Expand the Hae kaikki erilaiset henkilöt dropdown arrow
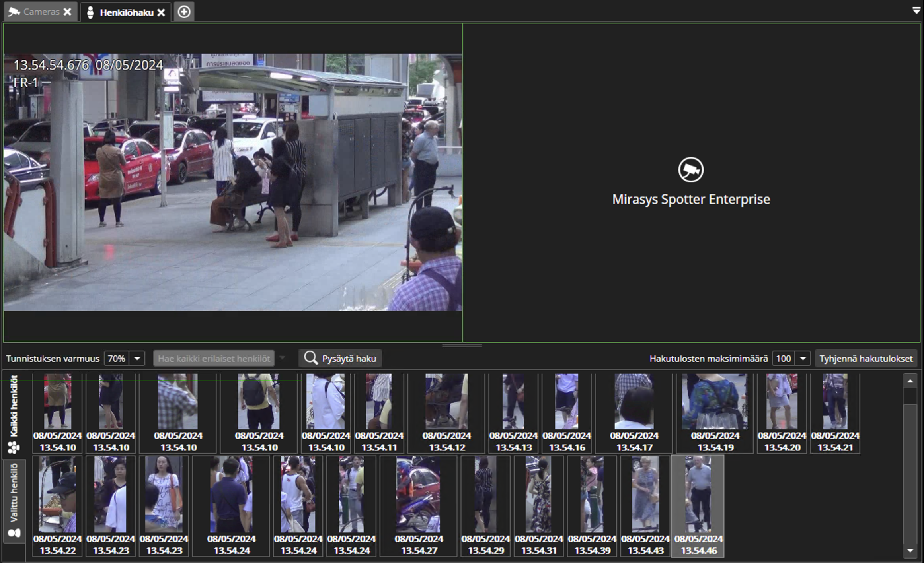Image resolution: width=924 pixels, height=563 pixels. click(282, 358)
